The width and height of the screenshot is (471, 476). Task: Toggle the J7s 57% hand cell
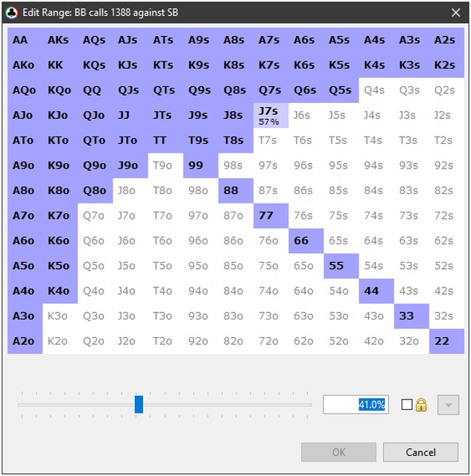click(x=271, y=115)
